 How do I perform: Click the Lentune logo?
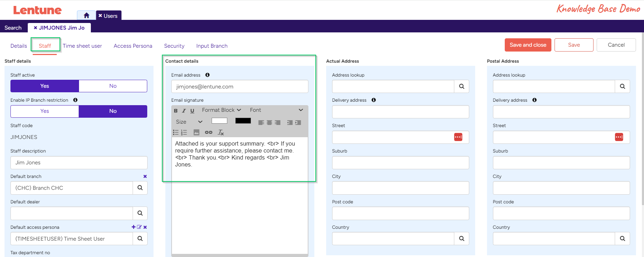pos(37,10)
